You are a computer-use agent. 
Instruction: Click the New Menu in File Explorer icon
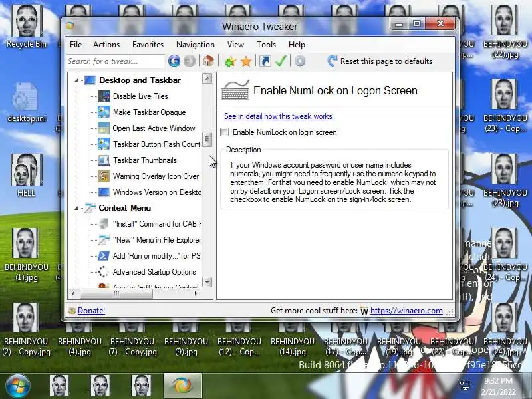104,240
